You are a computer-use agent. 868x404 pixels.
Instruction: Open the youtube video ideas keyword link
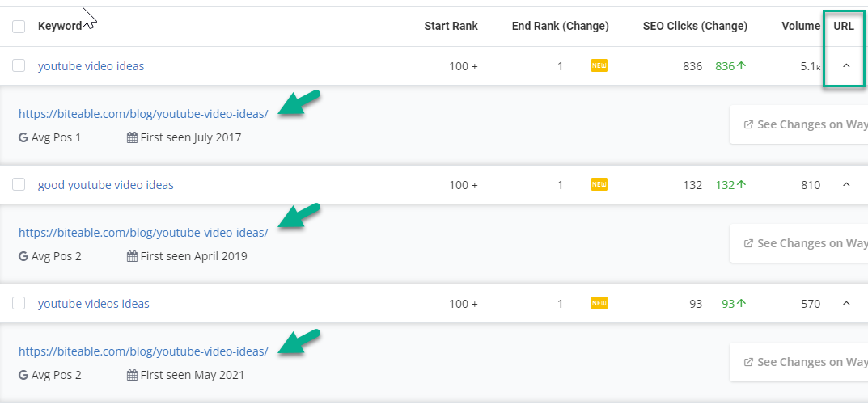click(91, 66)
